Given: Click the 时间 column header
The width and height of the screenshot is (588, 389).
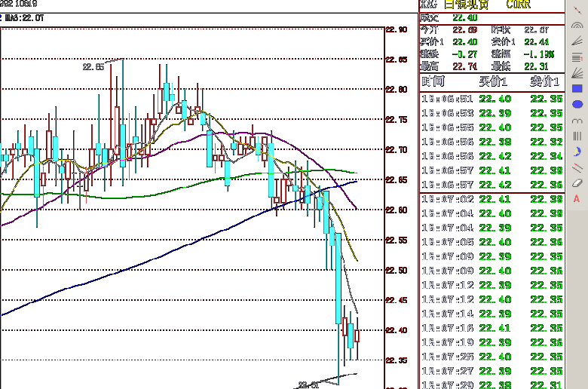Looking at the screenshot, I should point(433,82).
